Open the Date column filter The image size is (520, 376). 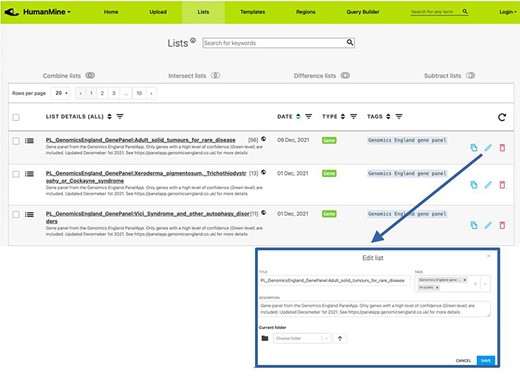click(x=309, y=116)
